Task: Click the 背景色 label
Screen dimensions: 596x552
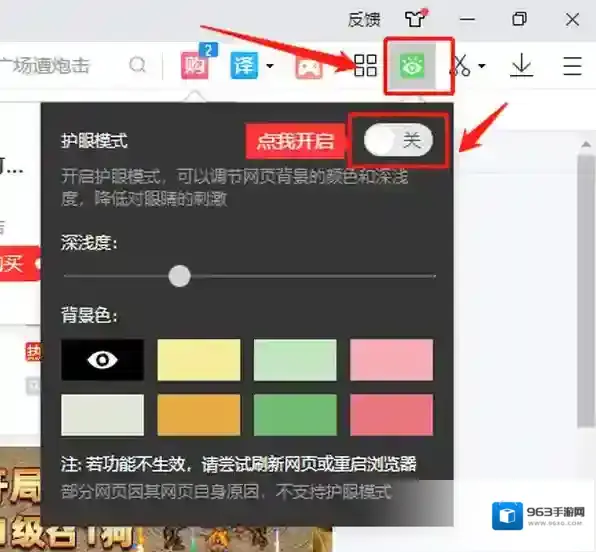Action: tap(89, 315)
